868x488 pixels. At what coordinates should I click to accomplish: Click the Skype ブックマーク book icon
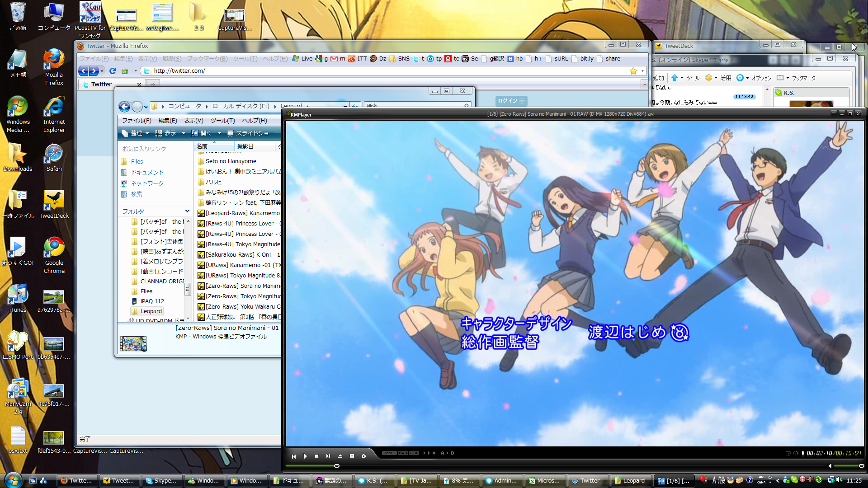[780, 78]
